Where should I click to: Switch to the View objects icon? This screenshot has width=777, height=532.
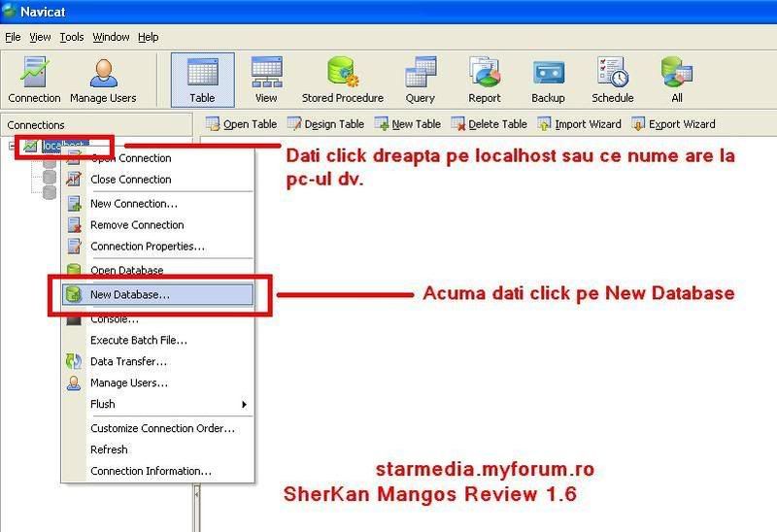266,80
